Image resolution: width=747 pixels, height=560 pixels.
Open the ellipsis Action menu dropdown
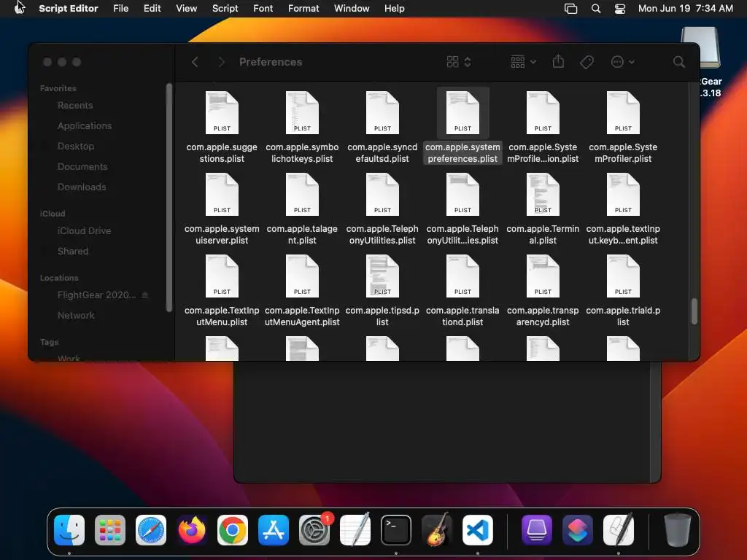click(x=622, y=62)
